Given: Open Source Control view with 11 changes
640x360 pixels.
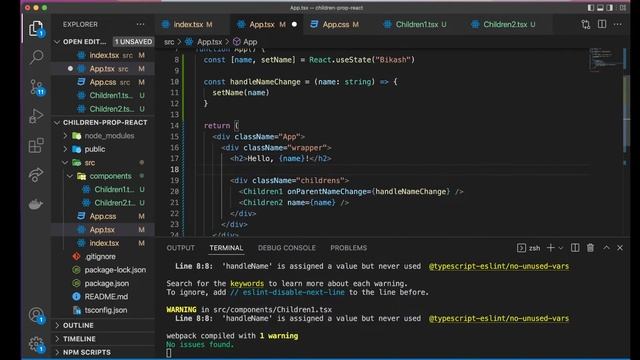Looking at the screenshot, I should [x=36, y=87].
